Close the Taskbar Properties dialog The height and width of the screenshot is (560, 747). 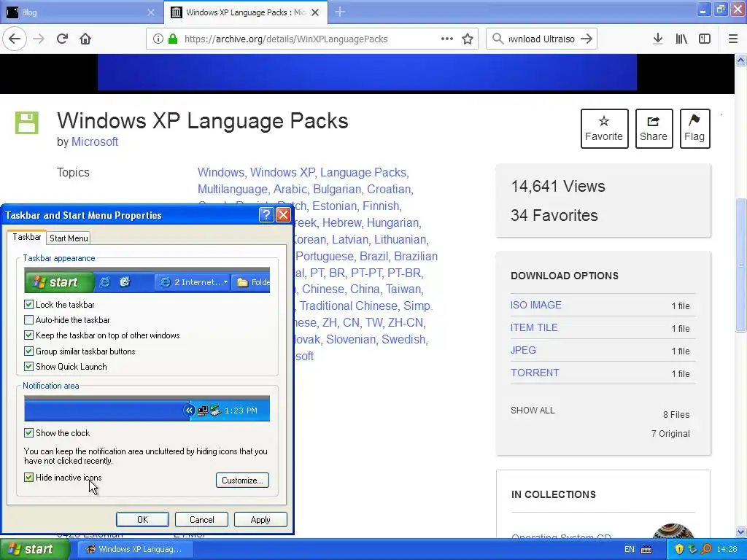(284, 215)
